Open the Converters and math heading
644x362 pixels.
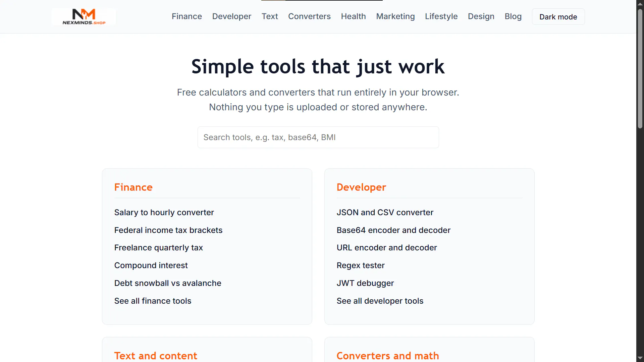[x=388, y=356]
